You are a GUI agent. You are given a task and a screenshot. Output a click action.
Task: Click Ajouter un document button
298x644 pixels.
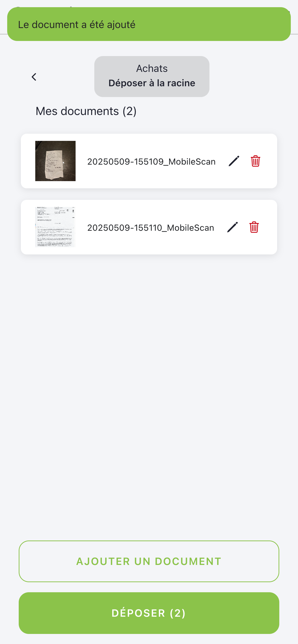click(x=149, y=561)
